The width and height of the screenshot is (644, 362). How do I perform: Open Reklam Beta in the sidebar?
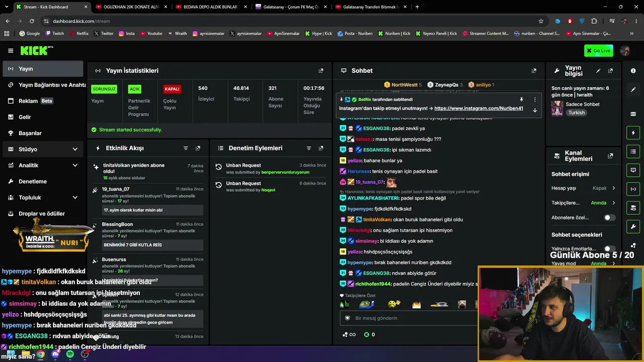point(43,101)
